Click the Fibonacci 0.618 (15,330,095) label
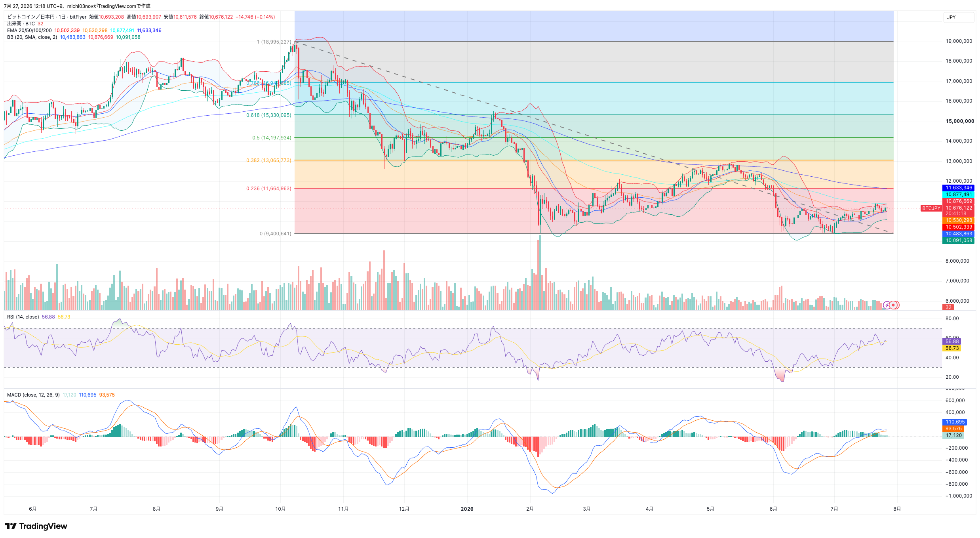This screenshot has width=980, height=538. [x=268, y=115]
